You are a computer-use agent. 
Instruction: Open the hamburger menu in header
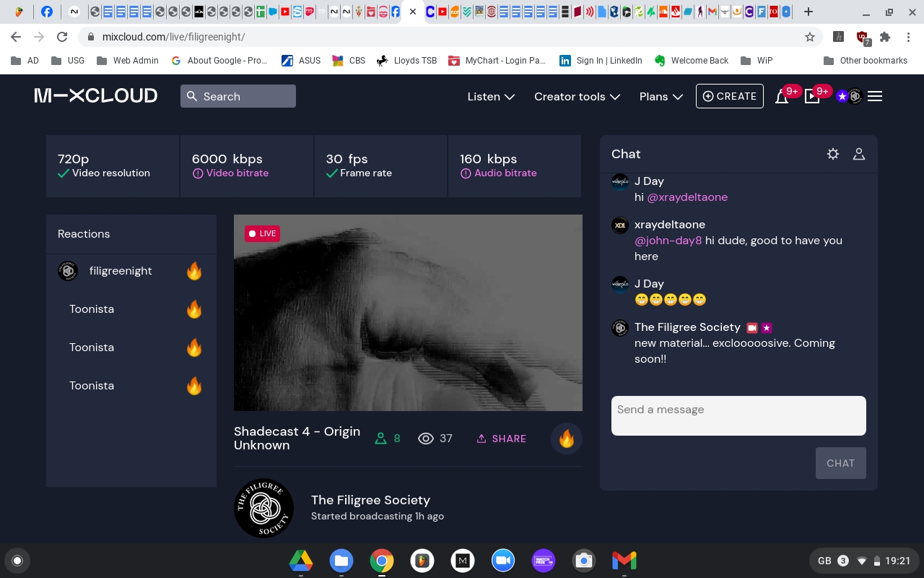(875, 96)
